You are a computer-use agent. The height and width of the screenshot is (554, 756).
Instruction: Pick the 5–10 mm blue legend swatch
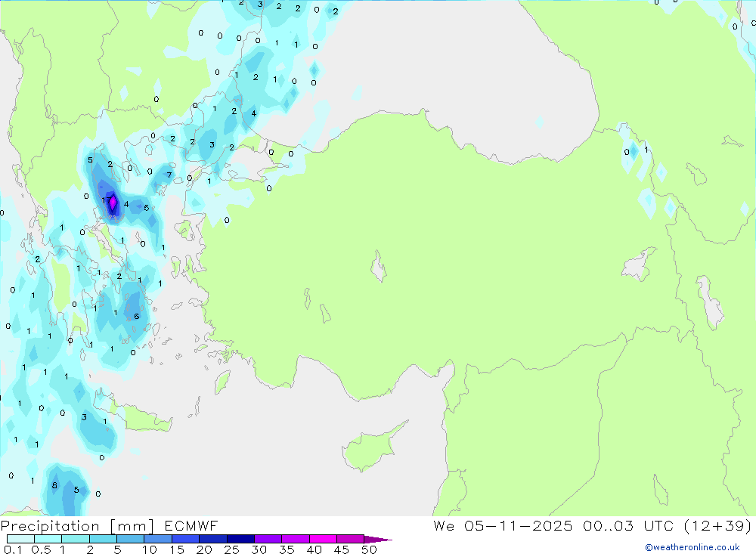130,539
